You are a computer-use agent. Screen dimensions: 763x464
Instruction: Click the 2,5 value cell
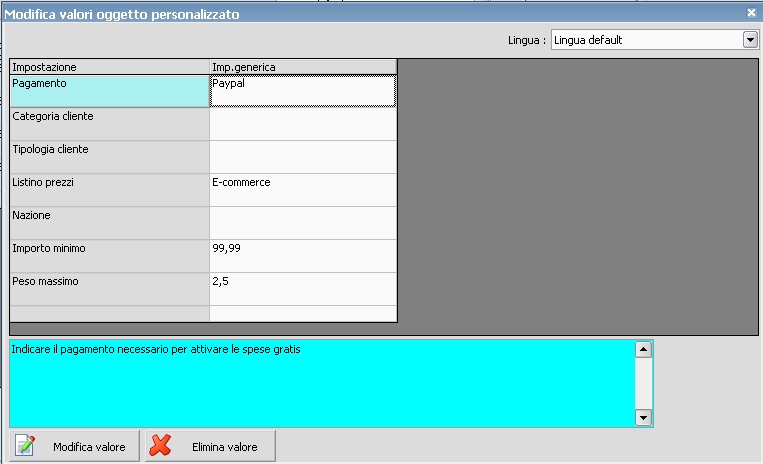click(303, 289)
